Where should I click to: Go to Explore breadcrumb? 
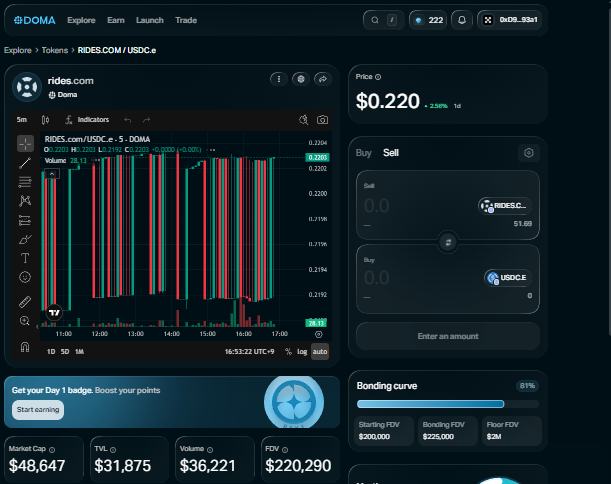click(18, 50)
